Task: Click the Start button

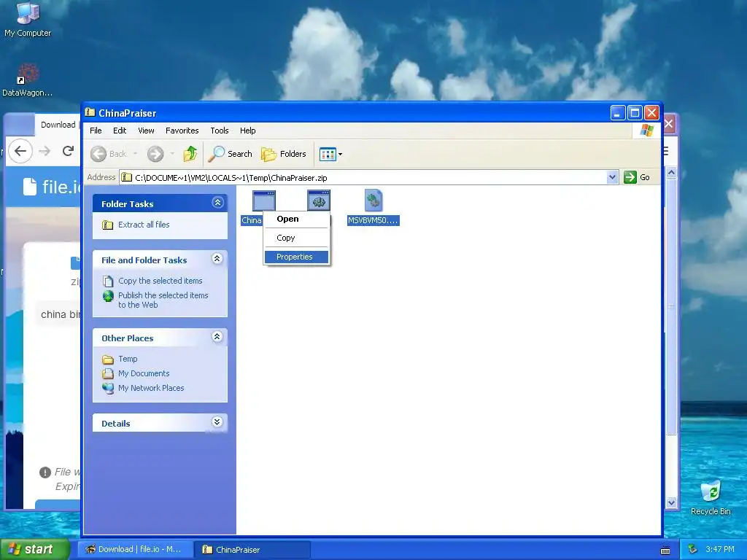Action: [x=35, y=549]
